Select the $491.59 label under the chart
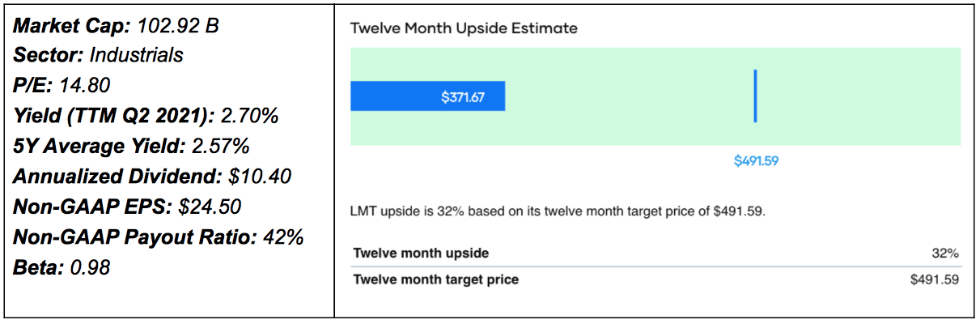 coord(756,160)
